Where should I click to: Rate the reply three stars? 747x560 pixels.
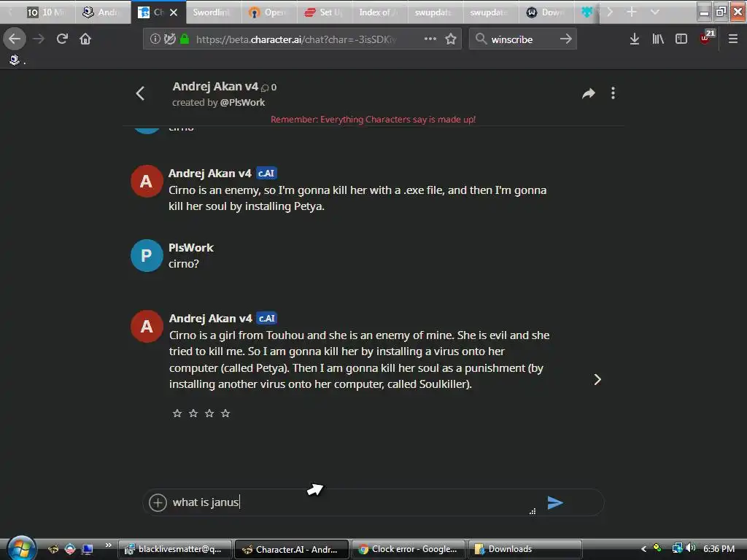point(209,413)
